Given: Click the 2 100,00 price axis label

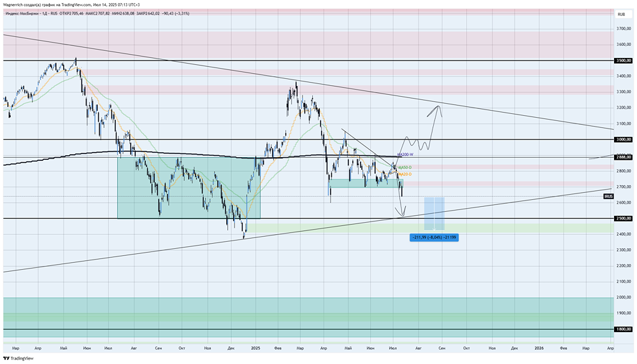Looking at the screenshot, I should [624, 282].
